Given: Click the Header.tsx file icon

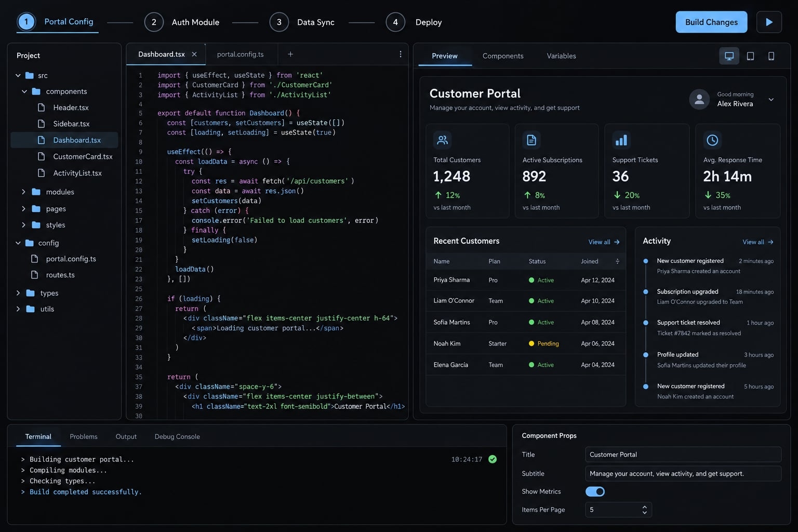Looking at the screenshot, I should point(42,108).
